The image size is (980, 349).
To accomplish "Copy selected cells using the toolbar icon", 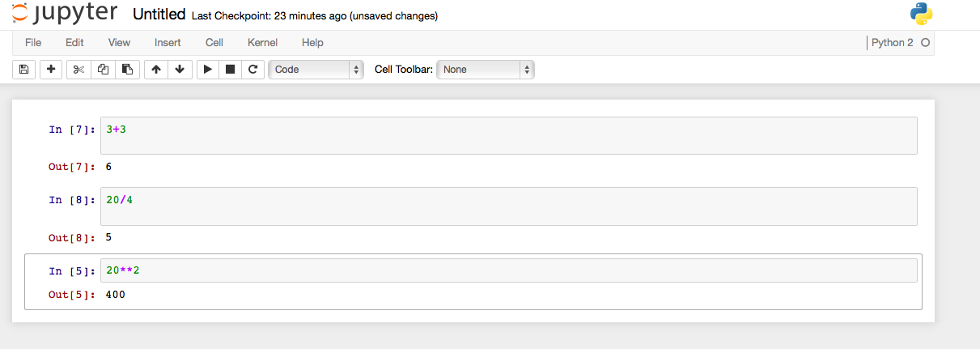I will pos(103,70).
